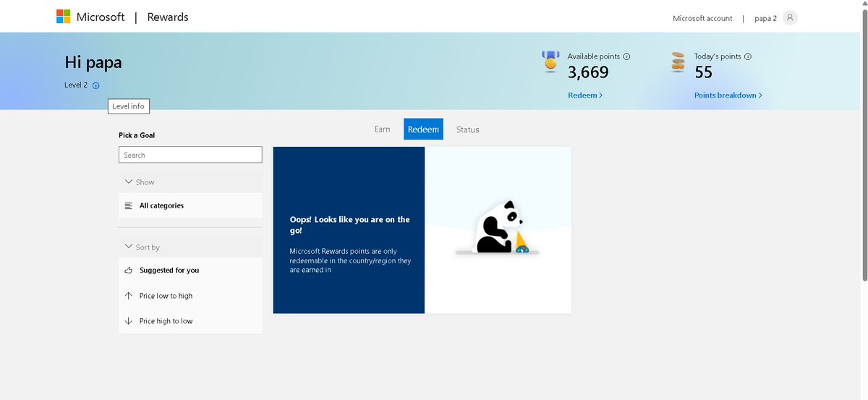Click the Microsoft logo icon
The image size is (868, 400).
64,17
